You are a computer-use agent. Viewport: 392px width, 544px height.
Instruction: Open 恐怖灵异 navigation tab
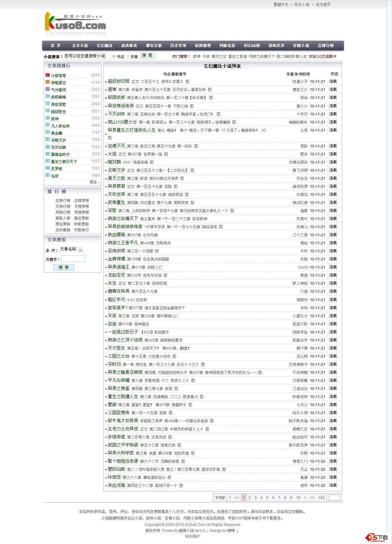[276, 46]
